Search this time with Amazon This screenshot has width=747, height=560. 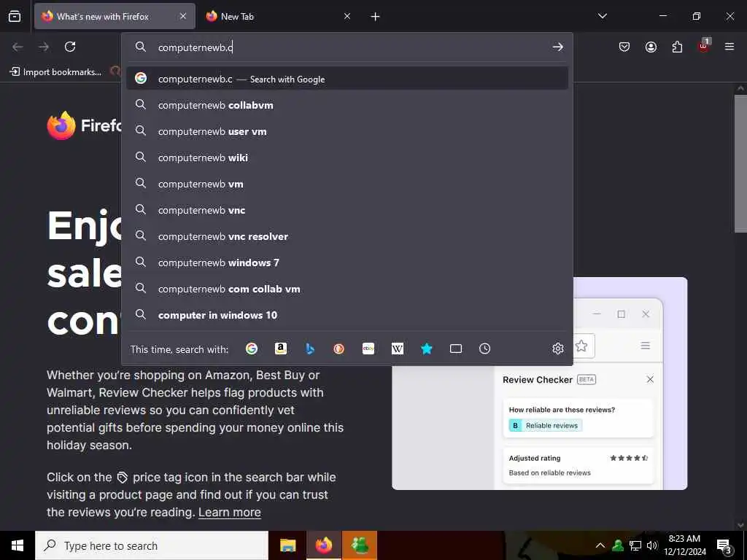tap(281, 349)
